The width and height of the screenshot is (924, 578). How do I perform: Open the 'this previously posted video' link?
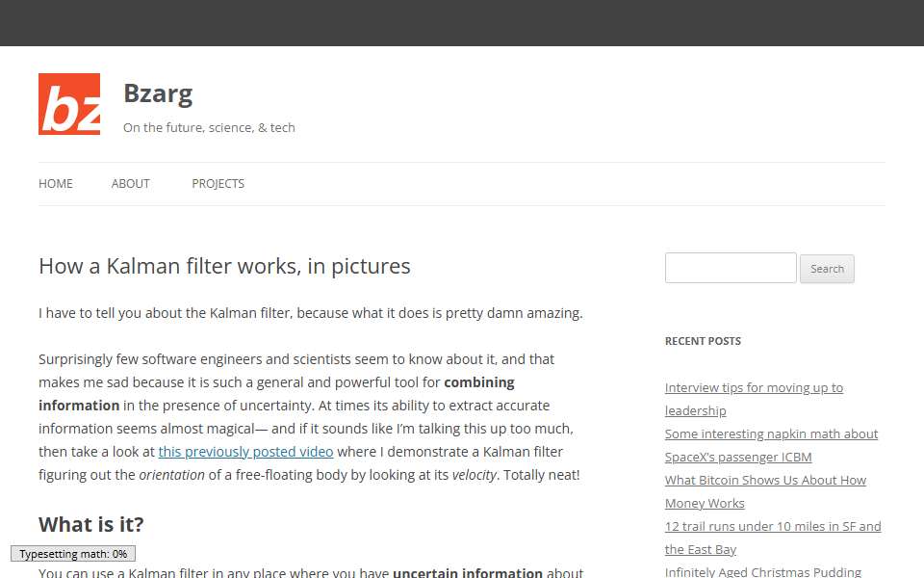(245, 452)
